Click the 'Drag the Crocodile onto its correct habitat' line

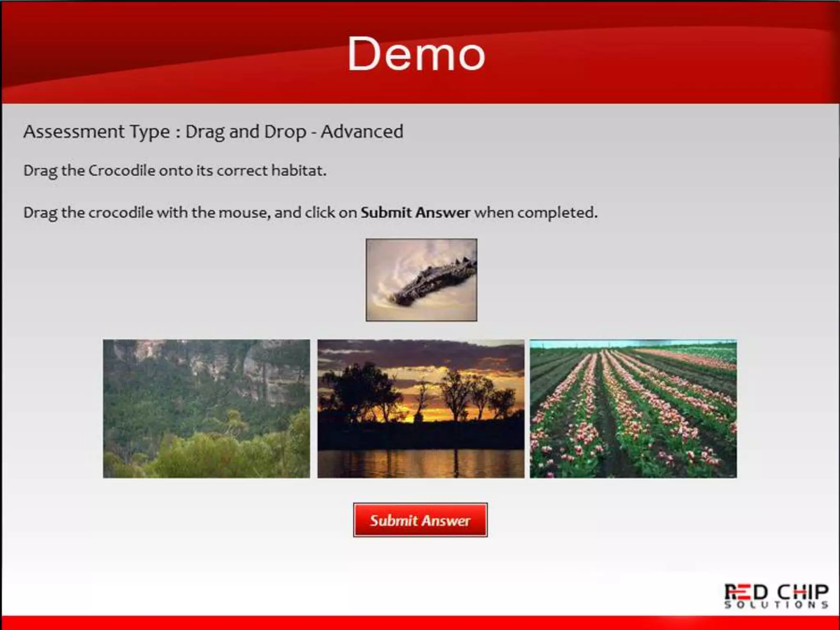coord(175,171)
